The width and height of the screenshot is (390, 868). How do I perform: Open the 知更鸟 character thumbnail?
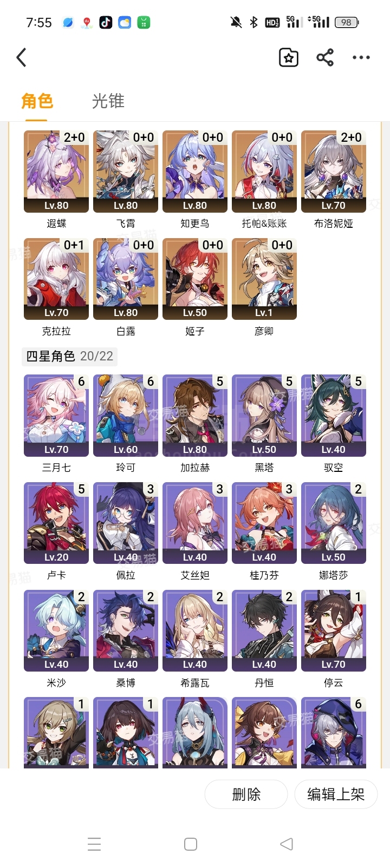(x=195, y=171)
